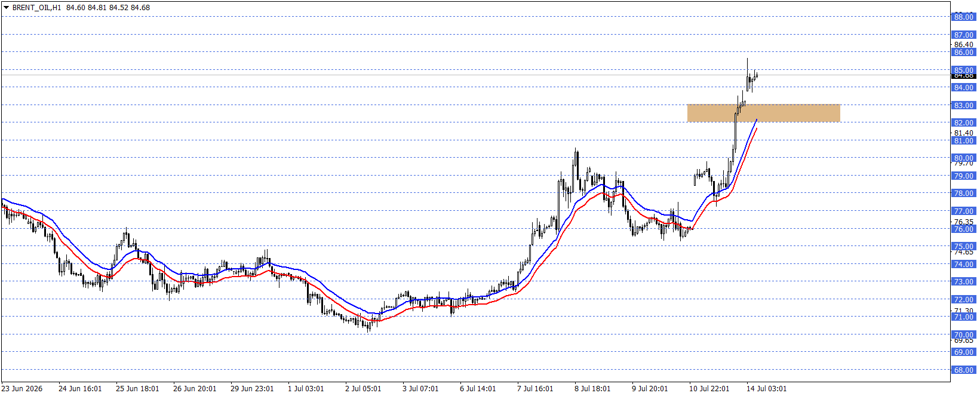Click the 88.00 price level label
The width and height of the screenshot is (980, 396).
click(963, 17)
